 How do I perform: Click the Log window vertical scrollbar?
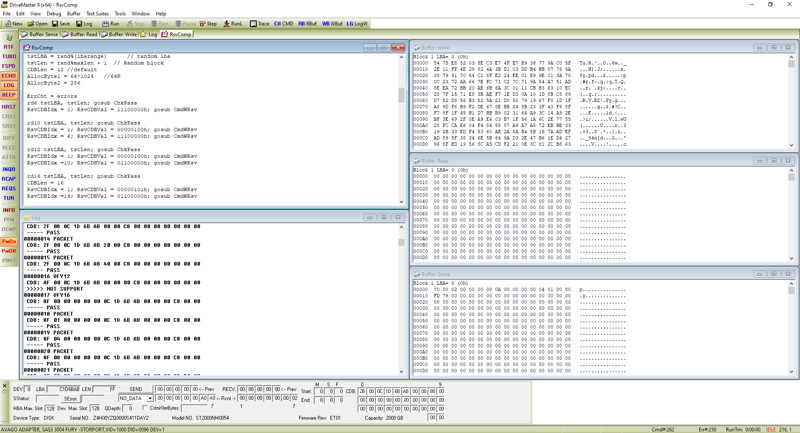click(402, 299)
